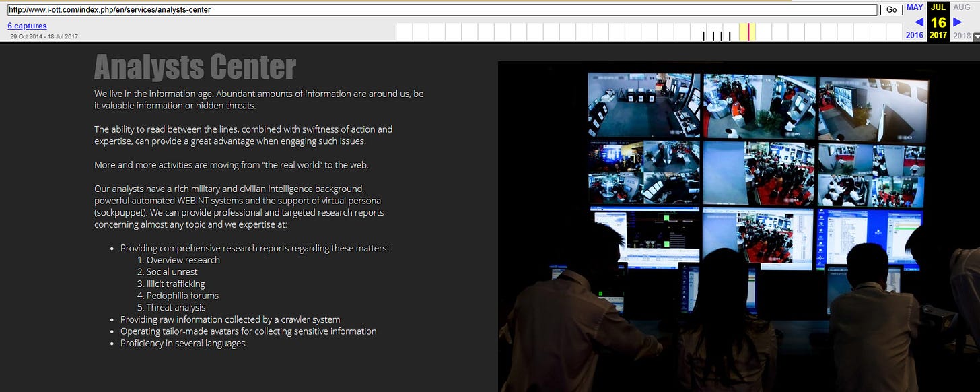Click "We live in the information age" paragraph
980x392 pixels.
click(259, 100)
